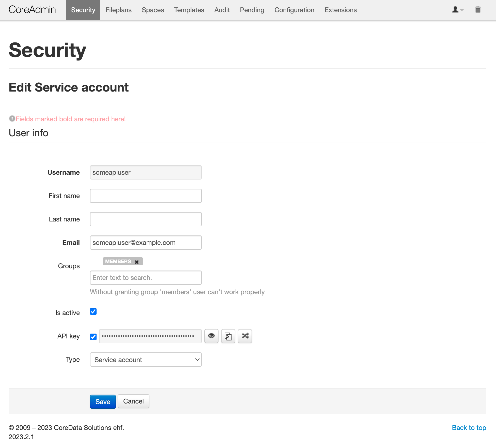
Task: Click the Cancel button
Action: (133, 401)
